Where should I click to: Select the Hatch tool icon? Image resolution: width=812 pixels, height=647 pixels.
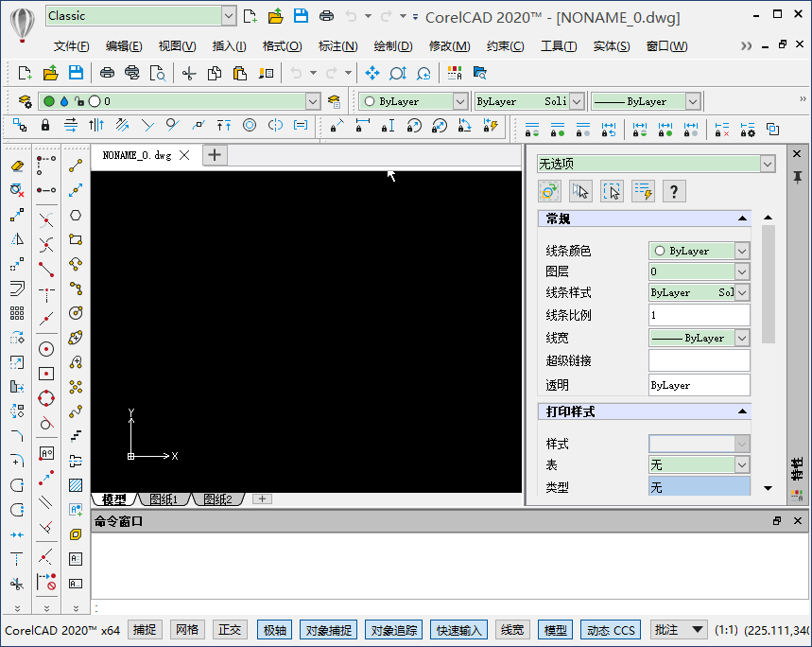(x=76, y=485)
